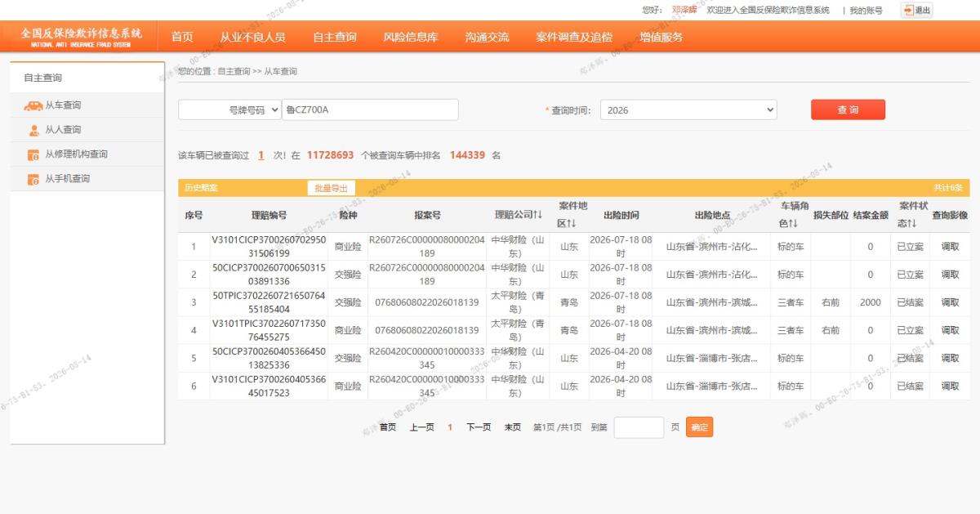Click the red 查询 search button

pyautogui.click(x=848, y=110)
